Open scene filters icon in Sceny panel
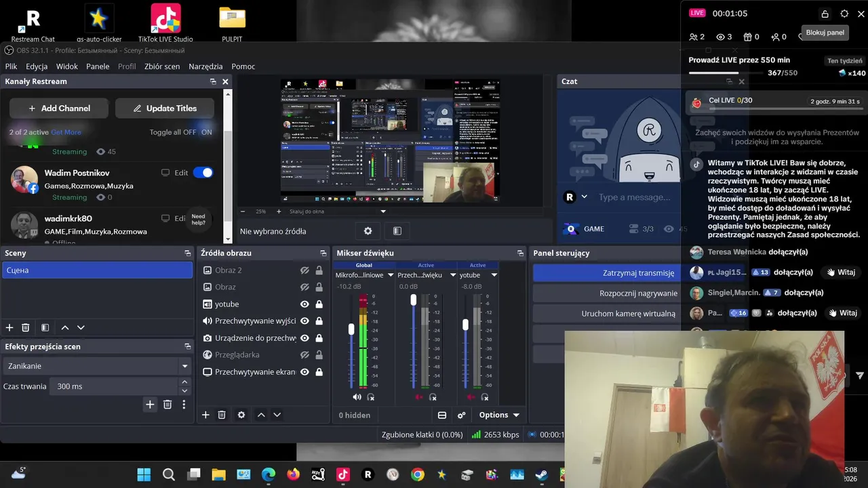 45,327
